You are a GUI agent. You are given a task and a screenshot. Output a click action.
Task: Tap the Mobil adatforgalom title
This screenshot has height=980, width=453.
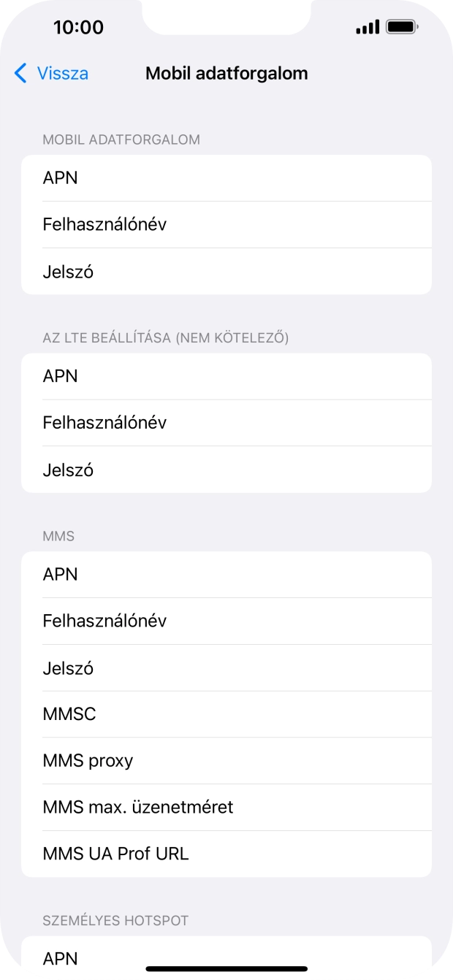226,73
